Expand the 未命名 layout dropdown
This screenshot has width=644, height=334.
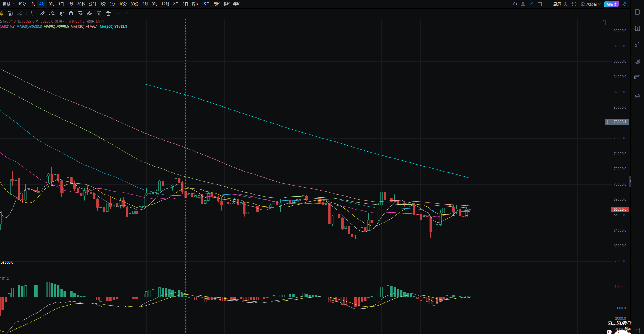point(591,4)
